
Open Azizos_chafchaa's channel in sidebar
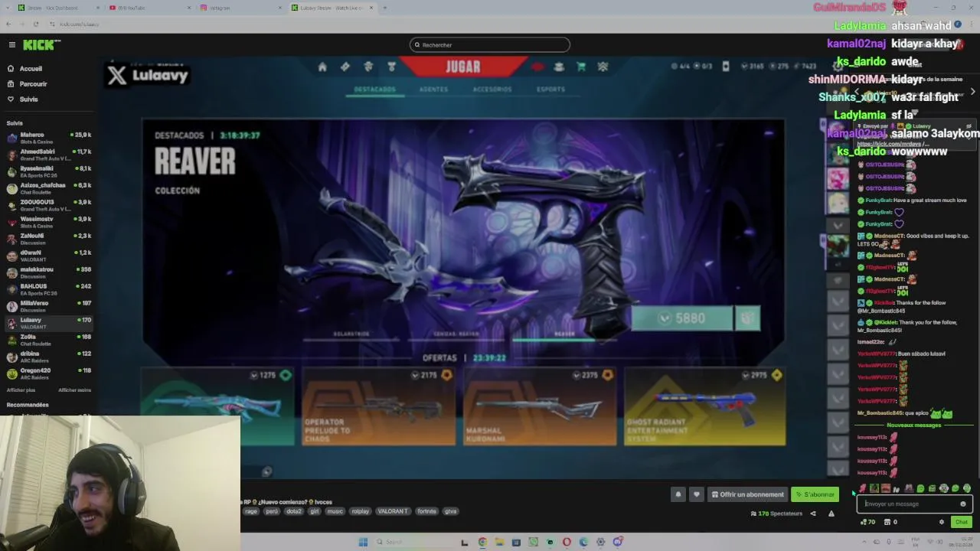(48, 188)
